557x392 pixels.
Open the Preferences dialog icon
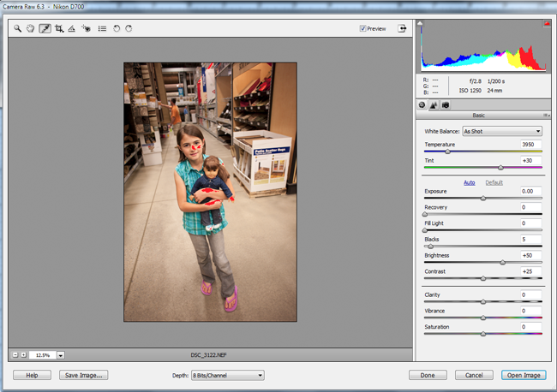102,28
